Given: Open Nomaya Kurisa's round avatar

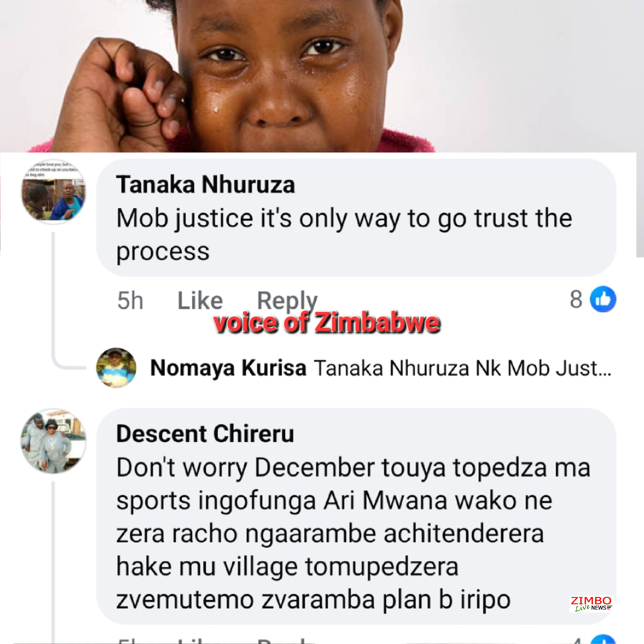Looking at the screenshot, I should coord(116,368).
